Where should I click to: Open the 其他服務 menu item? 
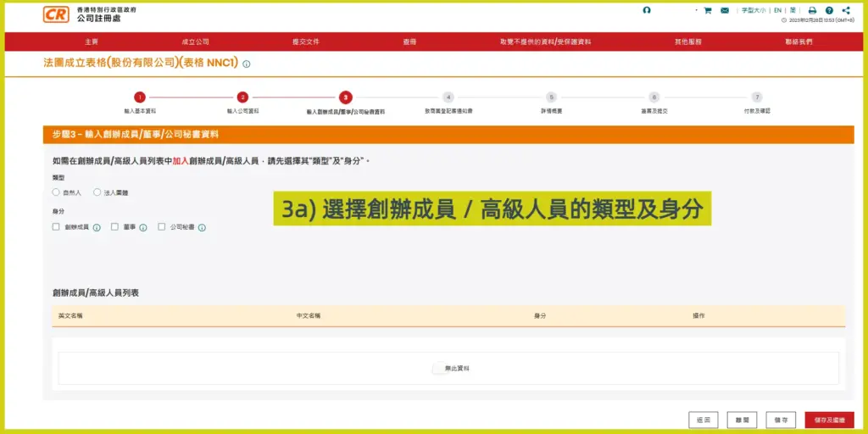pyautogui.click(x=687, y=42)
